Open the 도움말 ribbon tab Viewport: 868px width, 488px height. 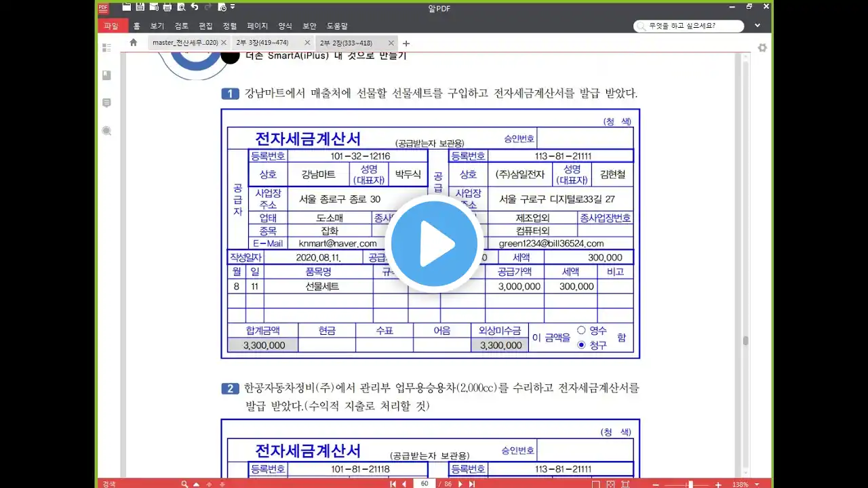(x=337, y=26)
